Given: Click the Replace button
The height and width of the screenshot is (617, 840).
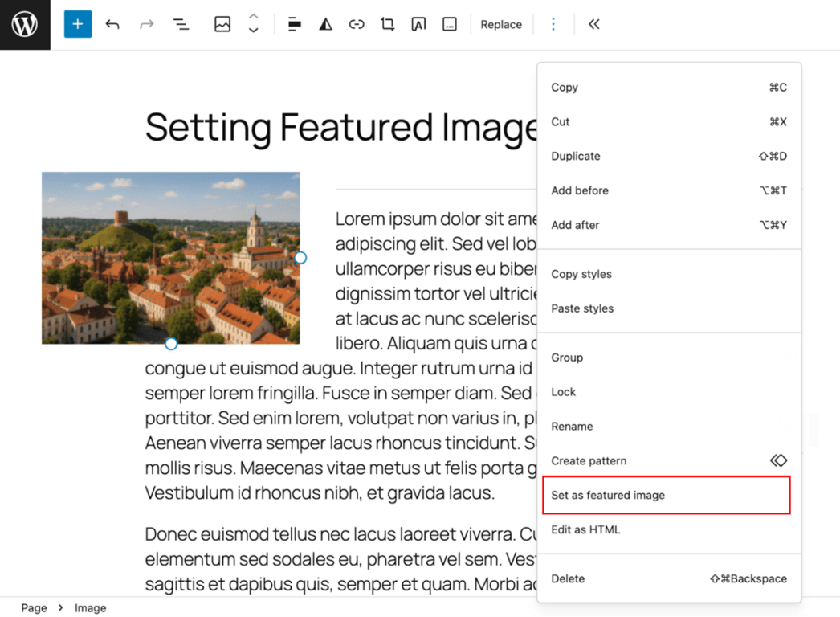Looking at the screenshot, I should pyautogui.click(x=501, y=24).
